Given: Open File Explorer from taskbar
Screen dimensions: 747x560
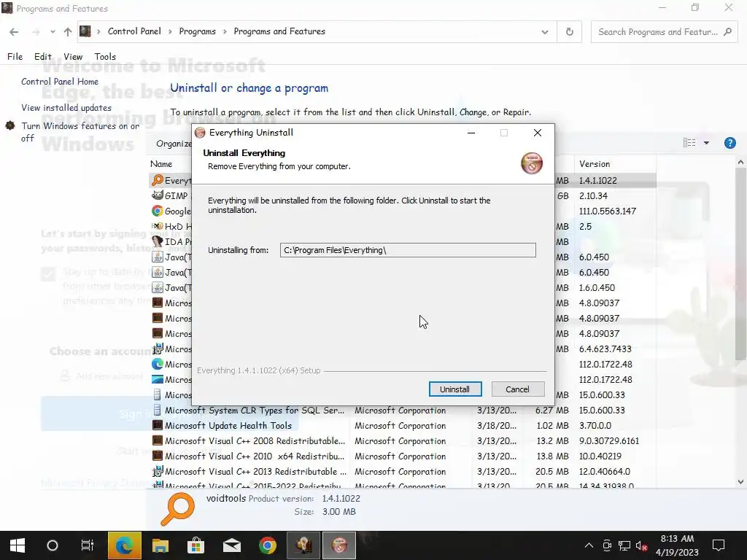Looking at the screenshot, I should click(x=160, y=545).
